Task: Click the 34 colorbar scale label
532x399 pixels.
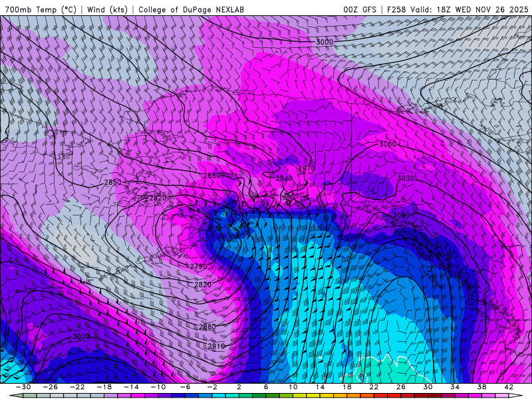Action: tap(455, 387)
